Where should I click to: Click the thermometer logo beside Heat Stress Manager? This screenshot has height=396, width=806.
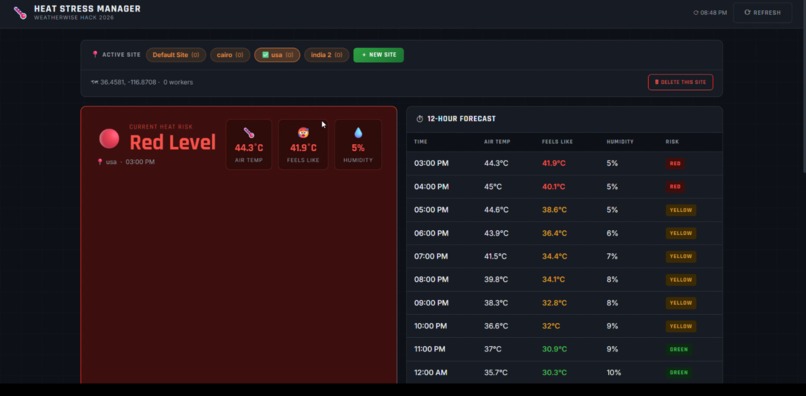(20, 13)
